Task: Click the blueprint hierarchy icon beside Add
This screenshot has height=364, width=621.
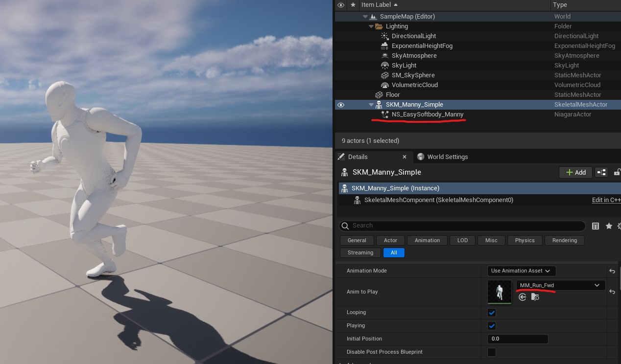Action: 601,172
